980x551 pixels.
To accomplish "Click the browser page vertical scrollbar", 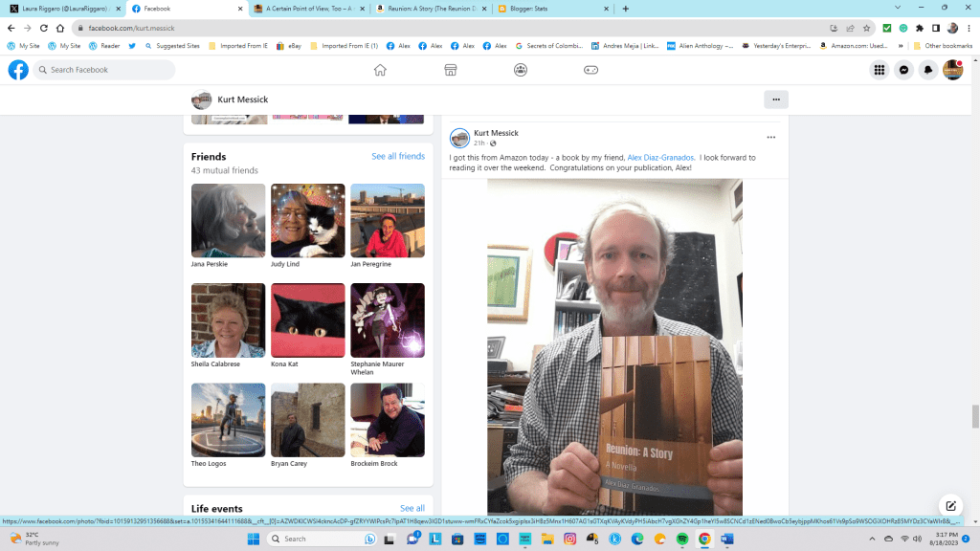I will tap(975, 416).
